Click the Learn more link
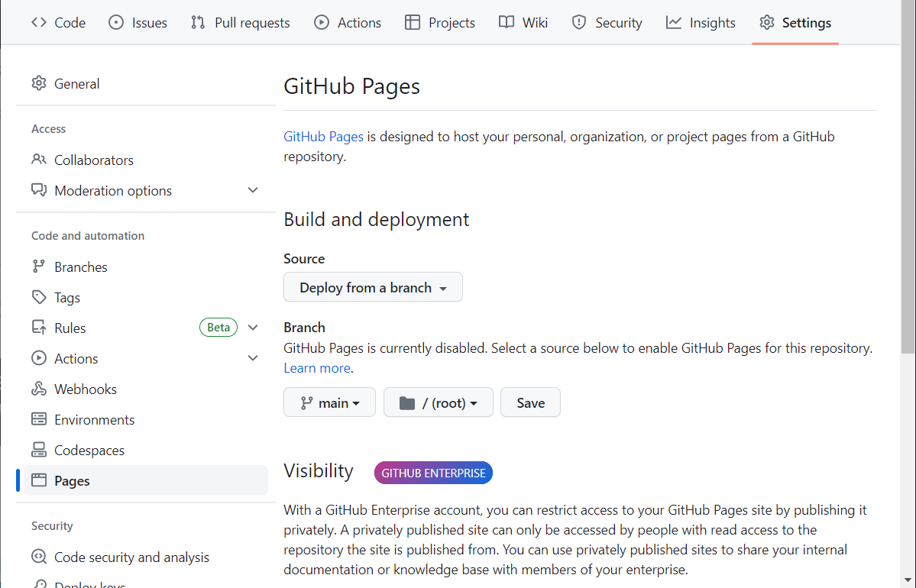916x588 pixels. (x=316, y=368)
